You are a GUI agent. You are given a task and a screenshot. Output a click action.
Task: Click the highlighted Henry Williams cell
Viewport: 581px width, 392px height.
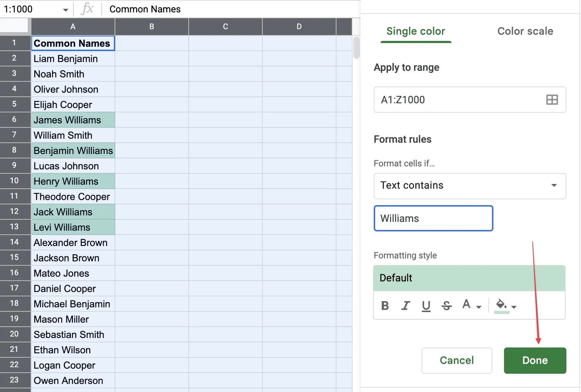73,181
